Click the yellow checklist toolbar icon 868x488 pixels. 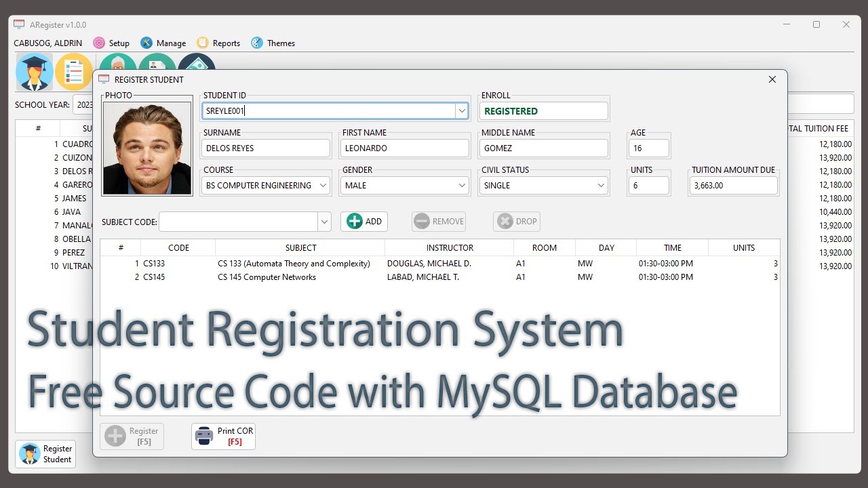(x=74, y=72)
